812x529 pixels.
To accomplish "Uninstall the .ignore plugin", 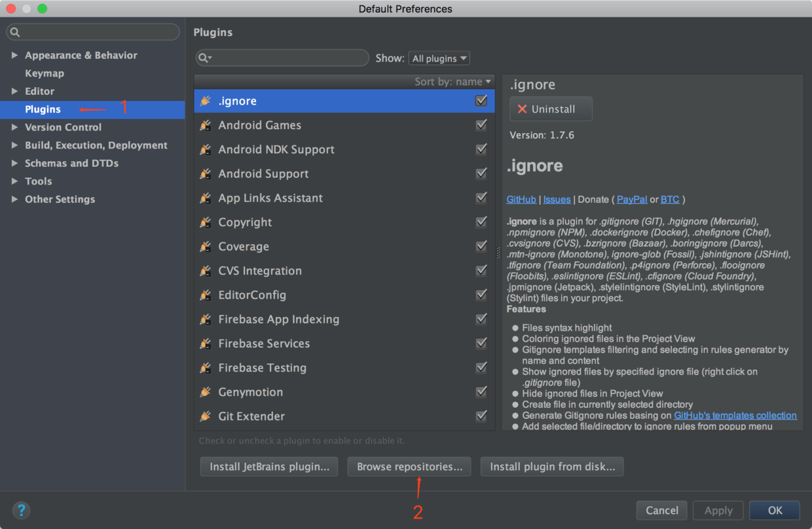I will (551, 109).
